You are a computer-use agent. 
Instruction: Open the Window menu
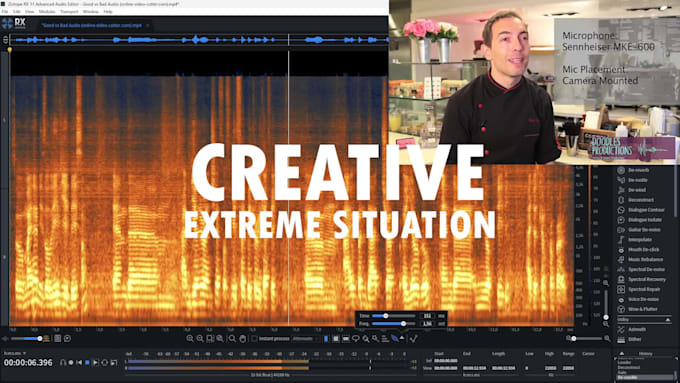[x=91, y=12]
